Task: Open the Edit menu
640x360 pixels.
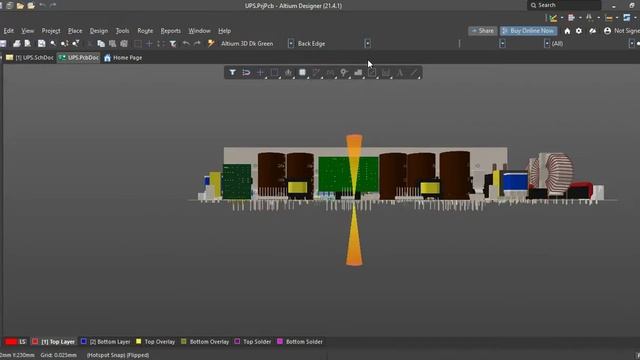Action: click(8, 31)
